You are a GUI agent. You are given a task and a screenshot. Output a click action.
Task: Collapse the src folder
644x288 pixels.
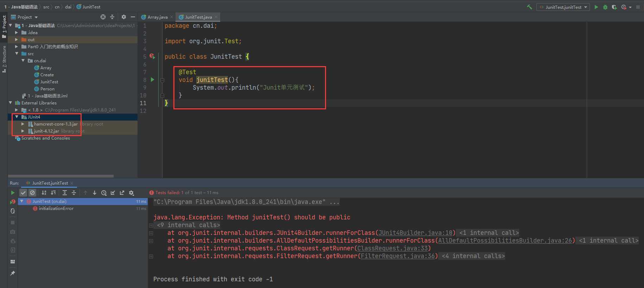point(17,53)
